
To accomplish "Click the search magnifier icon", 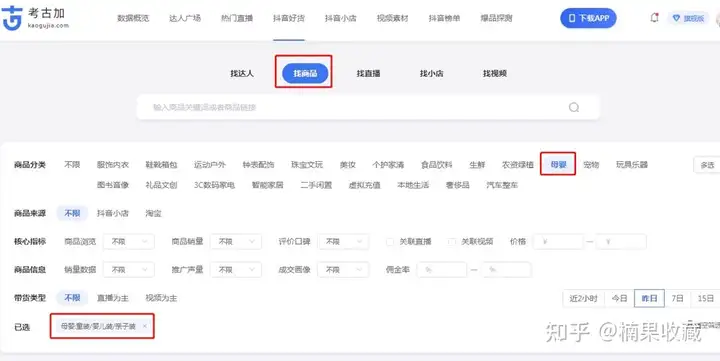I will tap(574, 107).
